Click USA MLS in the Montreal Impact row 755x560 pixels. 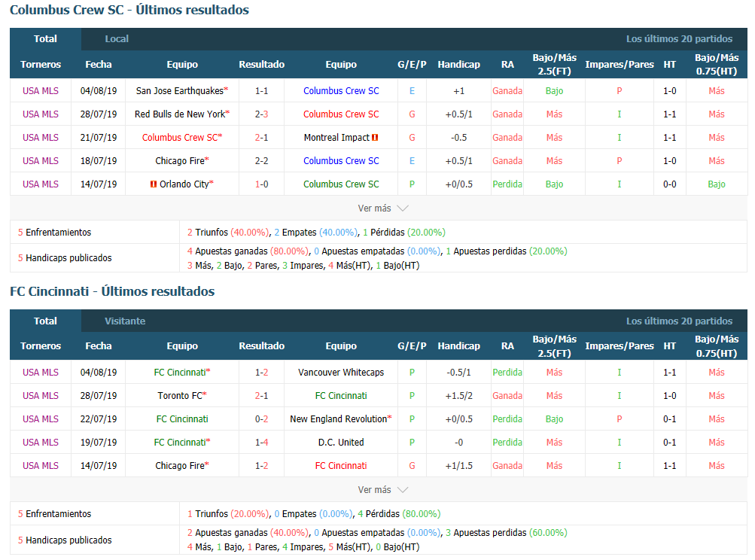(x=41, y=138)
